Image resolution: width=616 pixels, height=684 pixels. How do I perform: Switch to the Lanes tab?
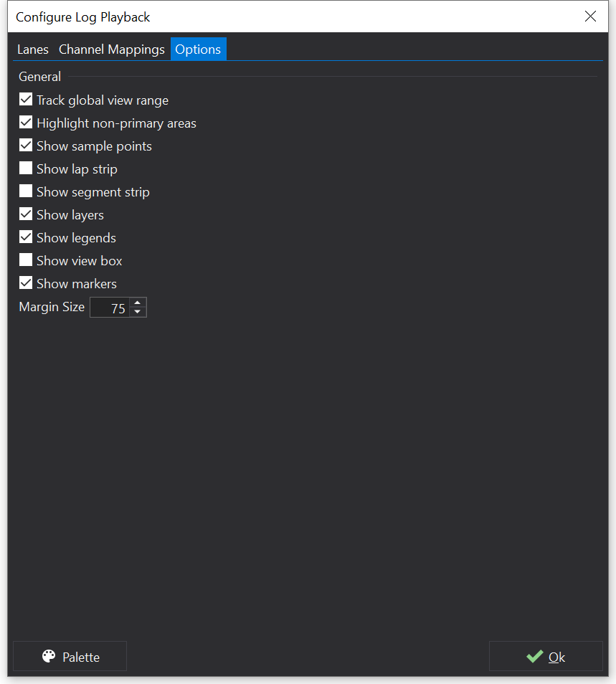point(33,49)
